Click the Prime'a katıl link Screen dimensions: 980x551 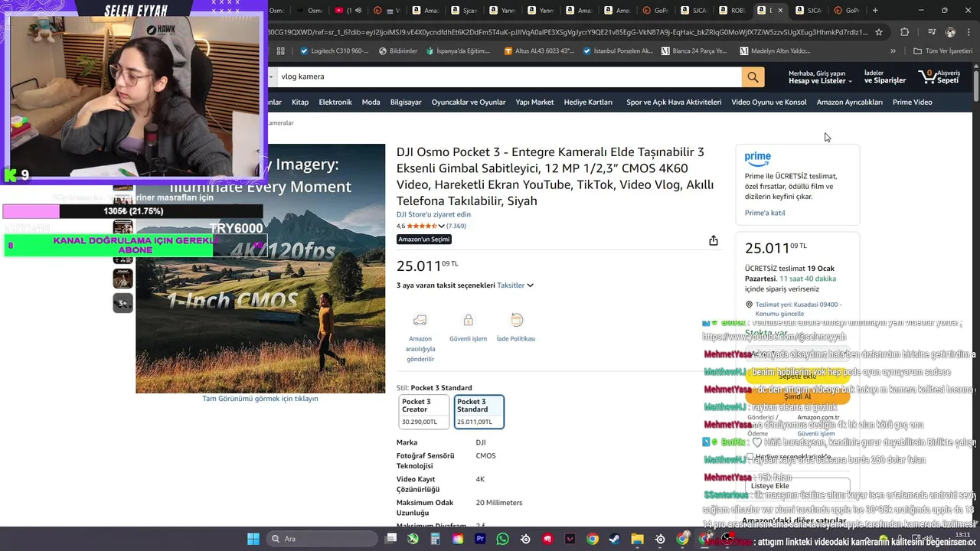tap(765, 213)
